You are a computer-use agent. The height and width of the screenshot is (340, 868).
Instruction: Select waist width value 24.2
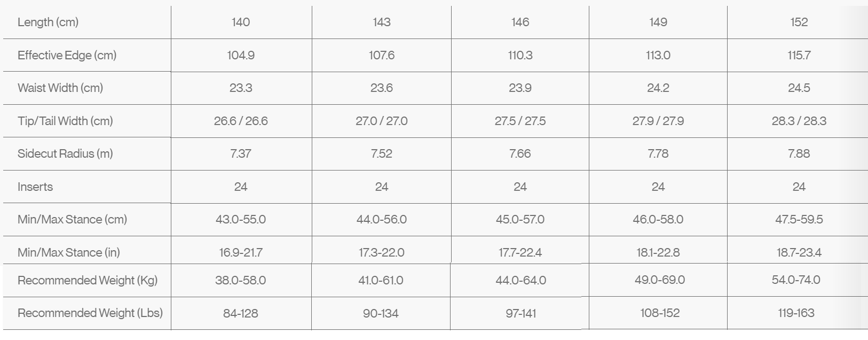pyautogui.click(x=658, y=88)
